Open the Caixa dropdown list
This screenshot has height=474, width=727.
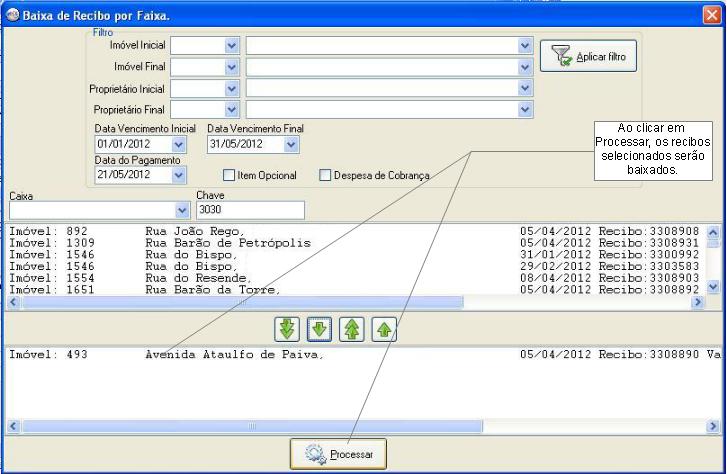[x=182, y=210]
